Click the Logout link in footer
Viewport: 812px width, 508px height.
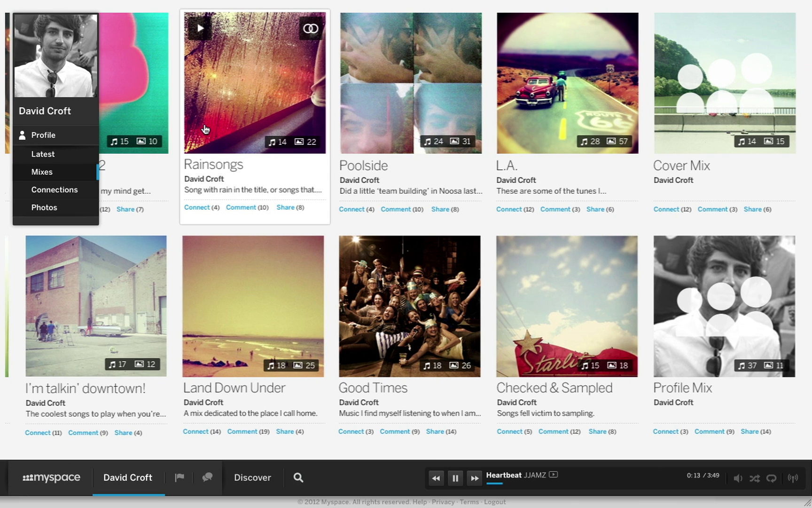point(495,502)
